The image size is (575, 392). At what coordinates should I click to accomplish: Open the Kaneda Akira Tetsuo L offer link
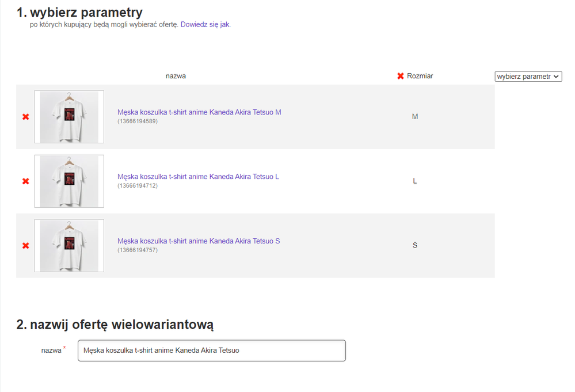198,177
